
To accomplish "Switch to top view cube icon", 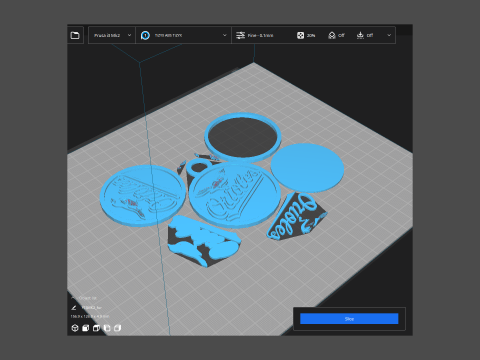I will pyautogui.click(x=96, y=328).
